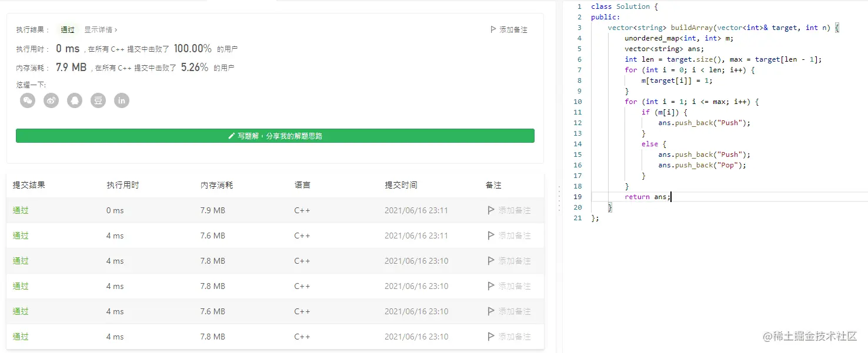868x353 pixels.
Task: Click the top 添加备注 flag in result card
Action: (x=509, y=29)
